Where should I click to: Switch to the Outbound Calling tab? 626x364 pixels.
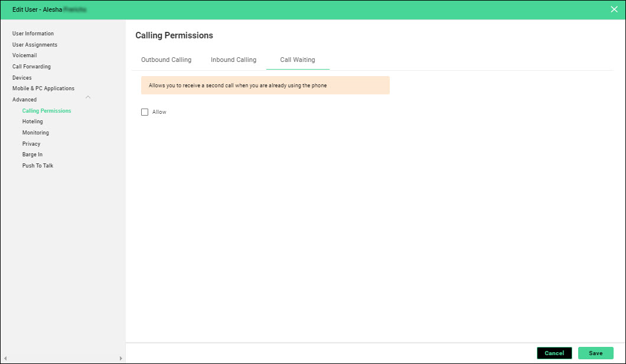(166, 60)
